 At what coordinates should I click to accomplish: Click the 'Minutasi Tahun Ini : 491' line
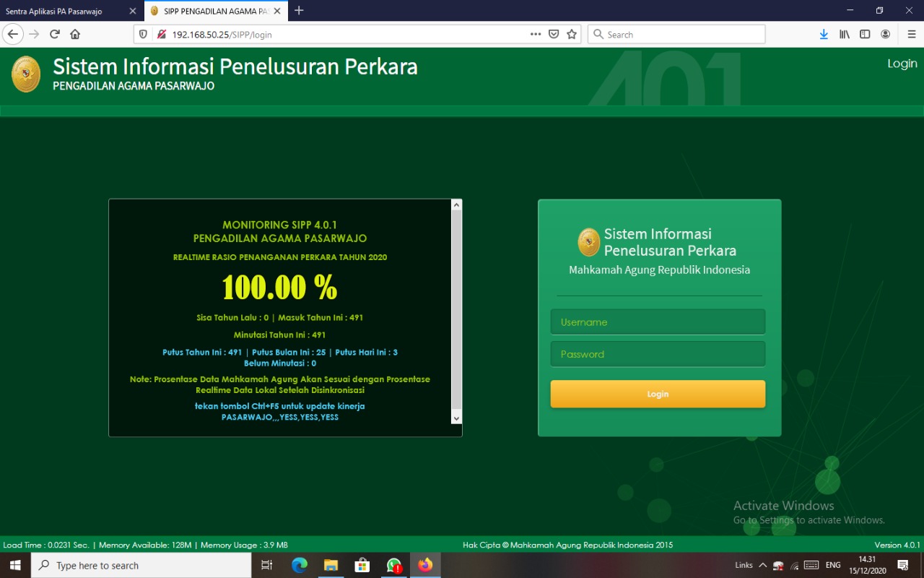click(280, 335)
